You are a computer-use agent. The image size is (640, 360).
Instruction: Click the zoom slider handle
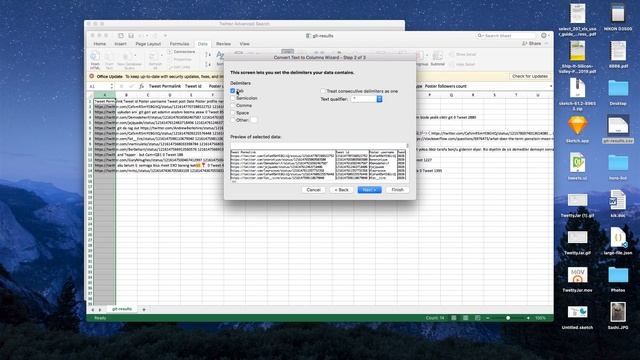(508, 318)
